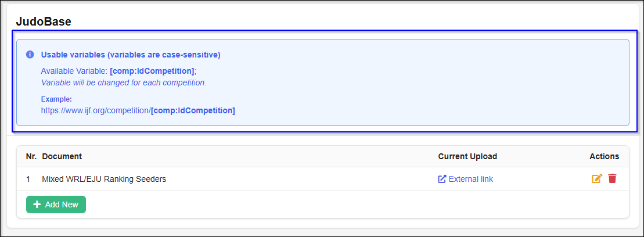Click the external link arrow icon
This screenshot has width=644, height=237.
(x=442, y=179)
